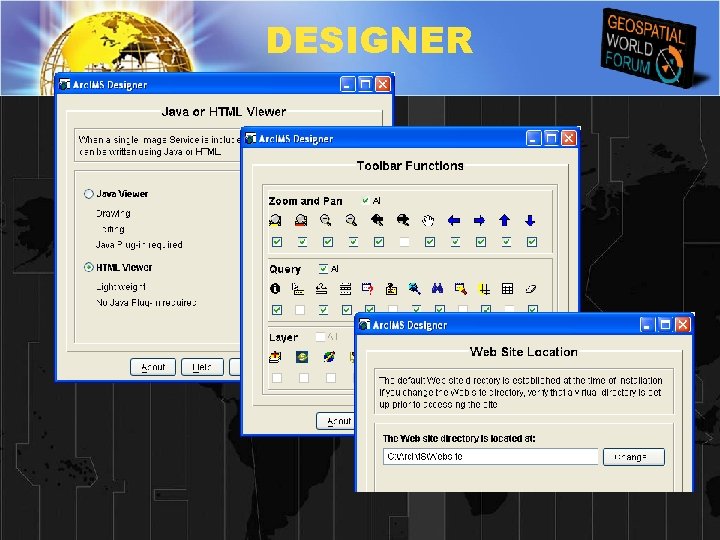Click Web Site Location window title bar icon

click(x=365, y=325)
